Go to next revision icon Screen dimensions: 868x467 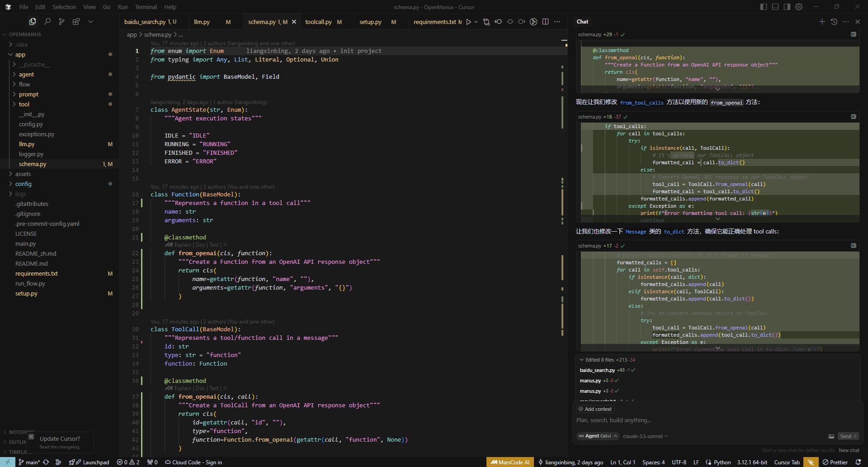point(522,22)
